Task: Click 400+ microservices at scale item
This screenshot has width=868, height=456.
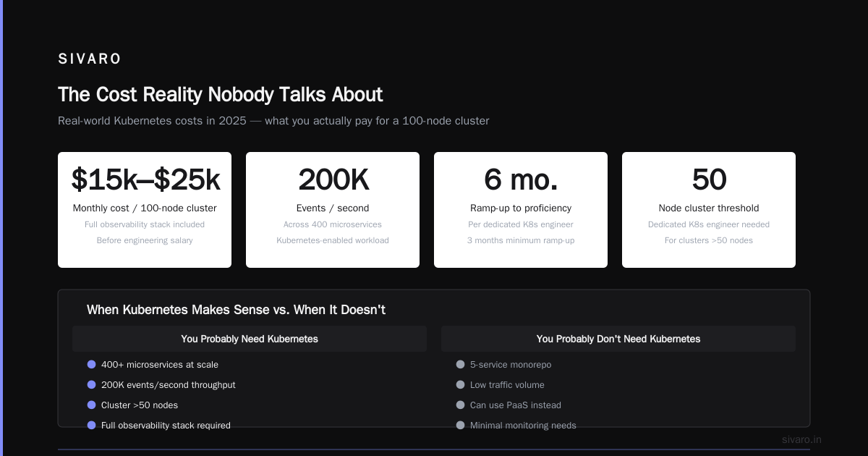Action: pos(160,365)
